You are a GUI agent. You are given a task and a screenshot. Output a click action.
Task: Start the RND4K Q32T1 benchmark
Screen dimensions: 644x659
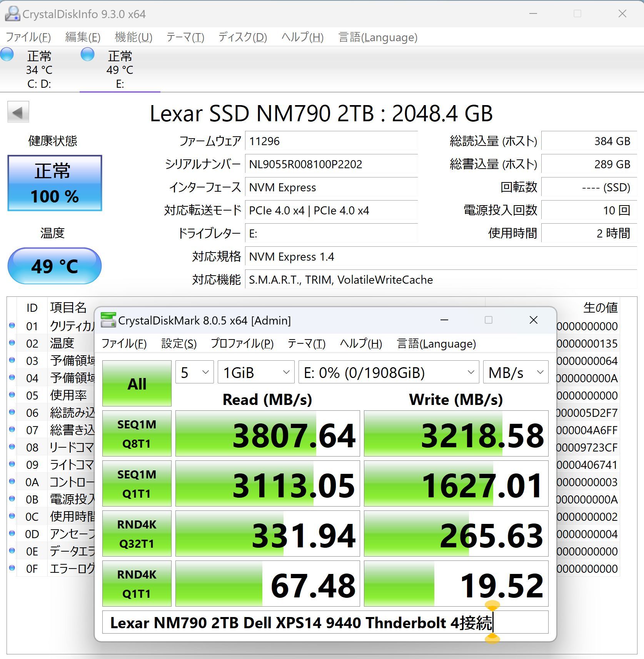coord(137,534)
